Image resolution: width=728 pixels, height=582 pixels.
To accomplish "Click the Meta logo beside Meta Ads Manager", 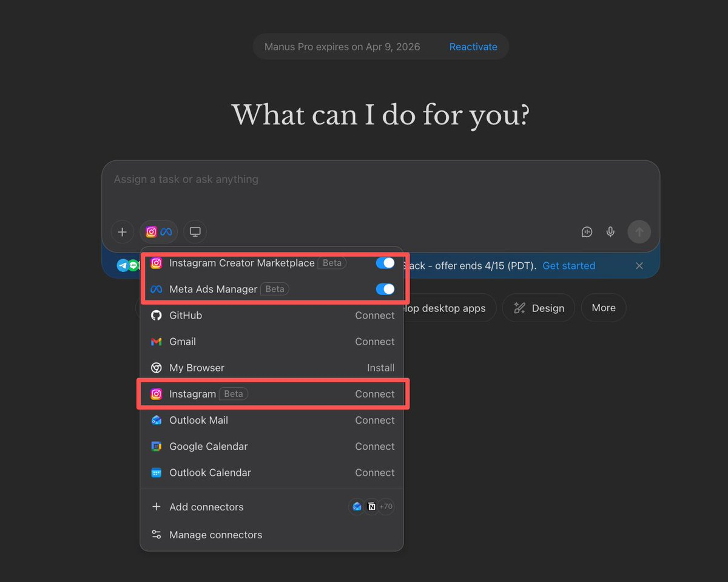I will (156, 289).
